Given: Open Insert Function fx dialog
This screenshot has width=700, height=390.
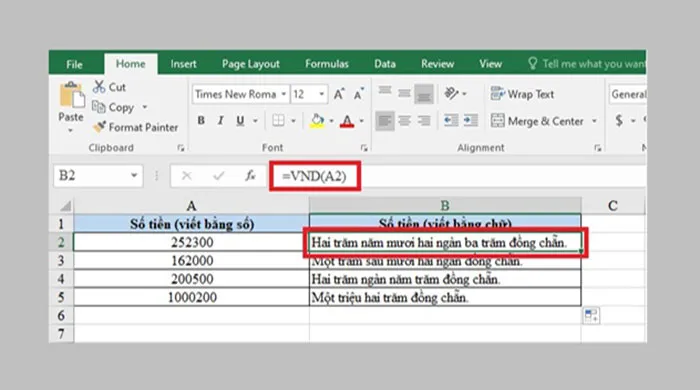Looking at the screenshot, I should (250, 176).
